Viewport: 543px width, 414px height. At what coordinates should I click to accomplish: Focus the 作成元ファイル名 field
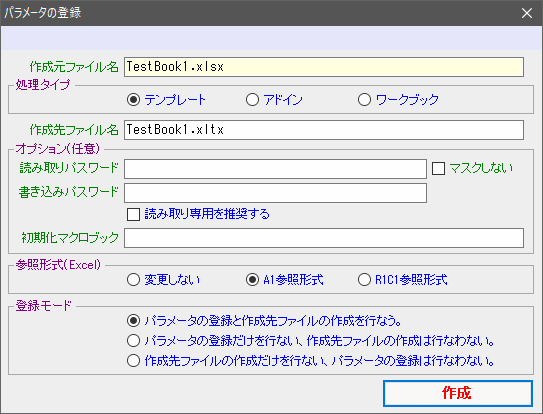[x=324, y=67]
